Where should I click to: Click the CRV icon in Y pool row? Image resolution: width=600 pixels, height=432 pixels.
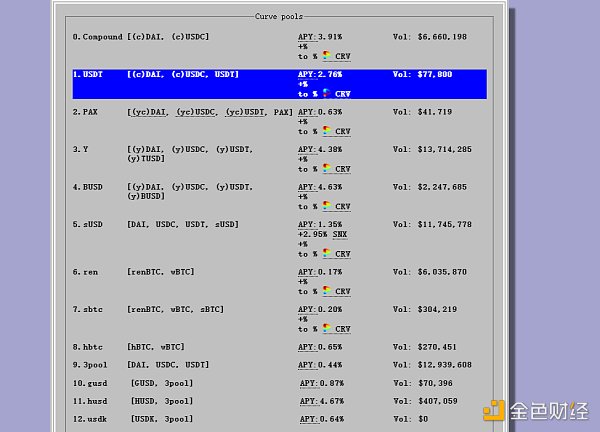coord(327,168)
